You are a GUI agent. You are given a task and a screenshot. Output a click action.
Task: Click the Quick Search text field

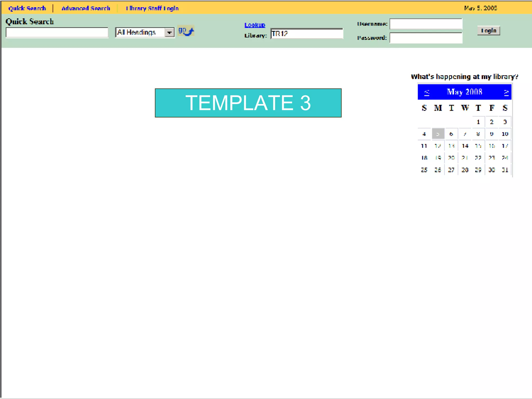(x=57, y=33)
